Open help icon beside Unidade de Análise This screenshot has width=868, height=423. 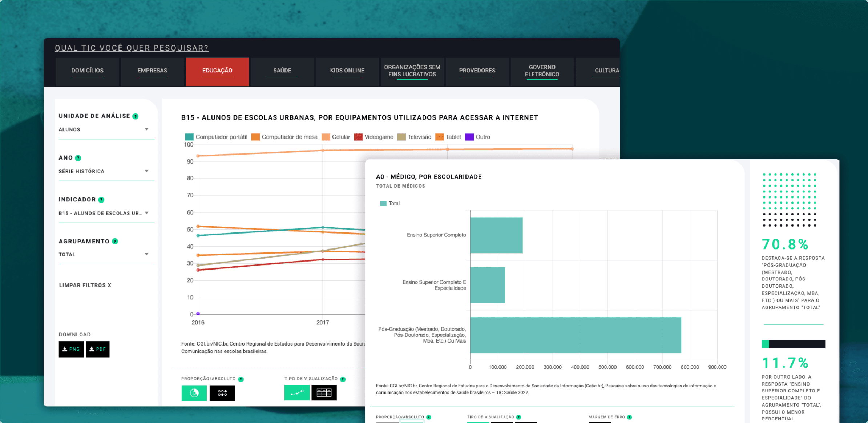point(136,116)
